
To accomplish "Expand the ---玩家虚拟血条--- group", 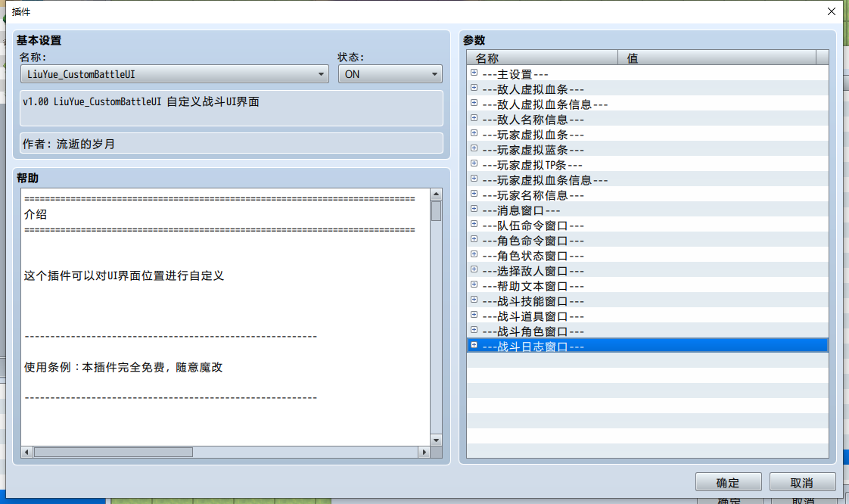I will coord(474,133).
